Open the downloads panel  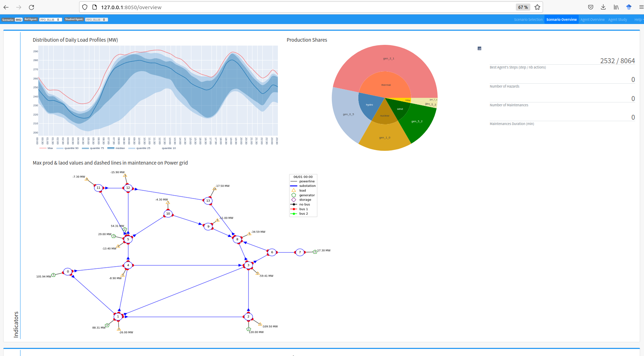click(603, 7)
